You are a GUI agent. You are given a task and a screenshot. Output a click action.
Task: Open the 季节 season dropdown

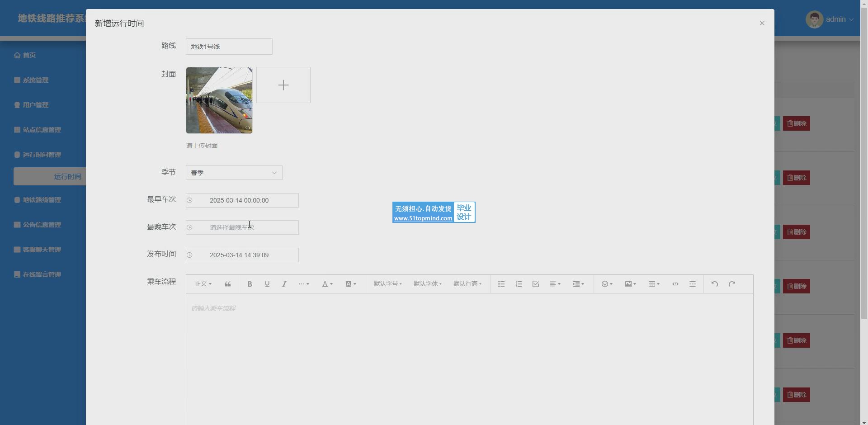[x=234, y=173]
